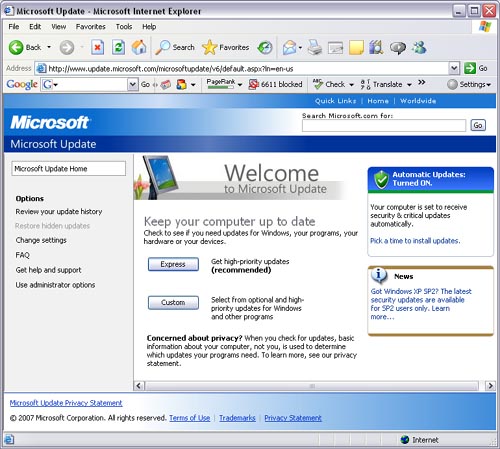The width and height of the screenshot is (500, 449).
Task: Open the FAQ link
Action: [x=22, y=255]
